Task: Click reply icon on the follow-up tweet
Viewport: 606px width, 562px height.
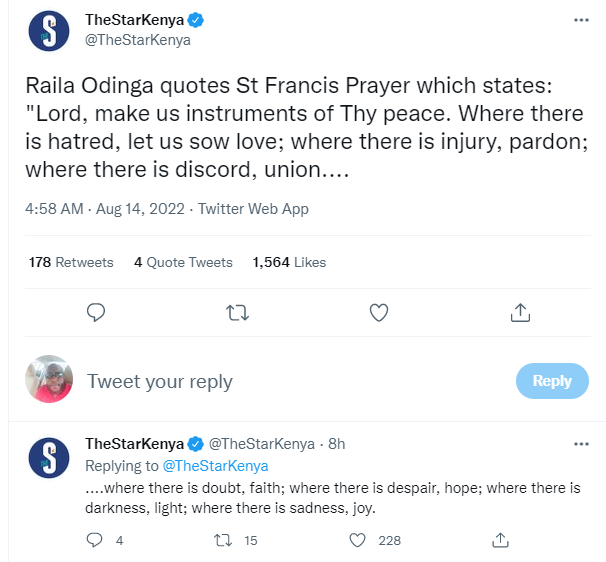Action: (x=96, y=540)
